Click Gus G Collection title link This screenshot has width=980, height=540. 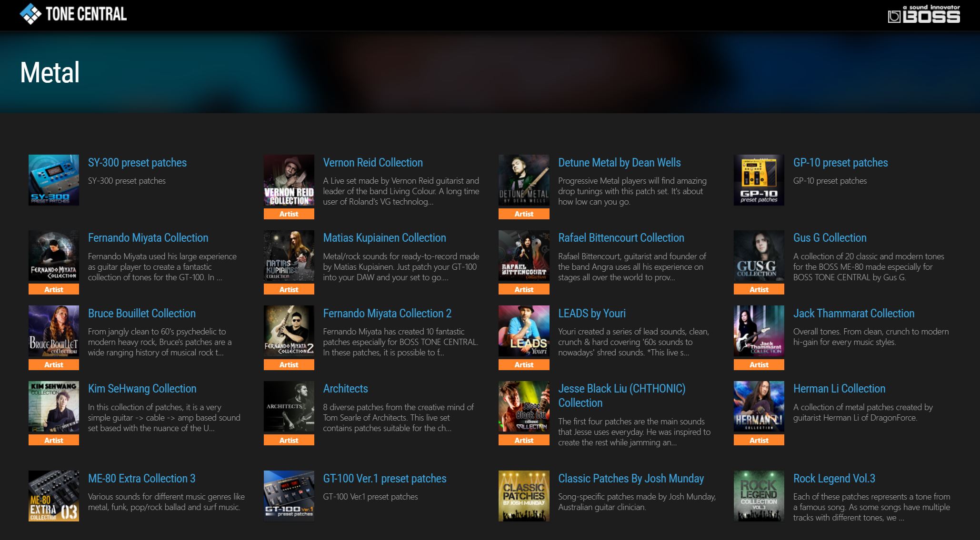[830, 238]
